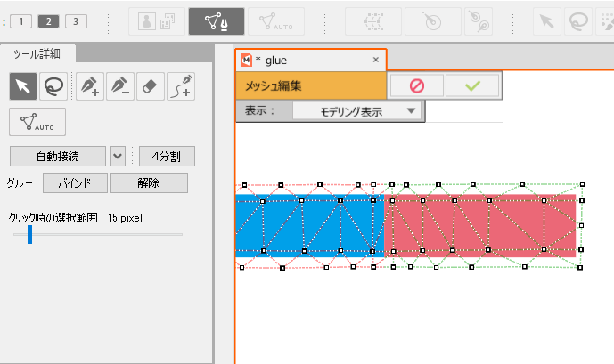Expand the arrow next to 自動接続
Screen dimensions: 614x364
click(118, 157)
